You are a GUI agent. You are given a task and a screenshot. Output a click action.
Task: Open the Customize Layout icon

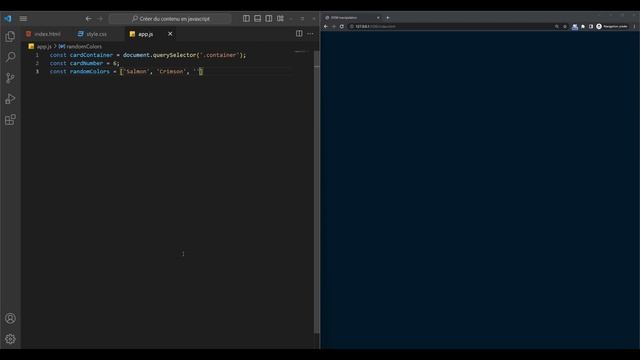[280, 18]
